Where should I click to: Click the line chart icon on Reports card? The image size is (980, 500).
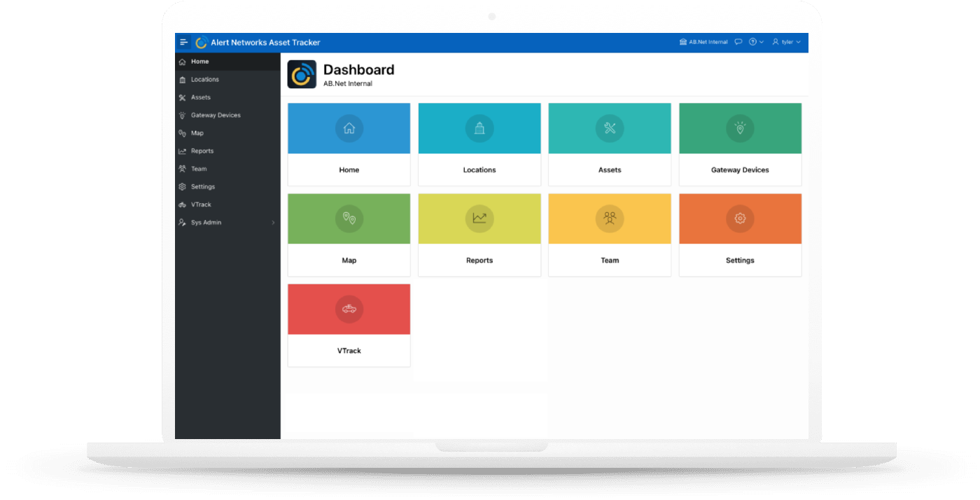(x=479, y=219)
